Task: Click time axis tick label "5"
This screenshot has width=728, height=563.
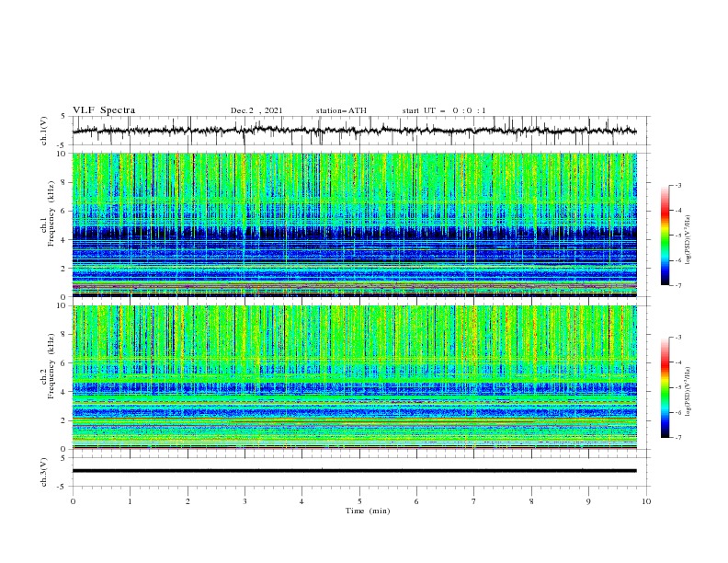Action: [359, 501]
